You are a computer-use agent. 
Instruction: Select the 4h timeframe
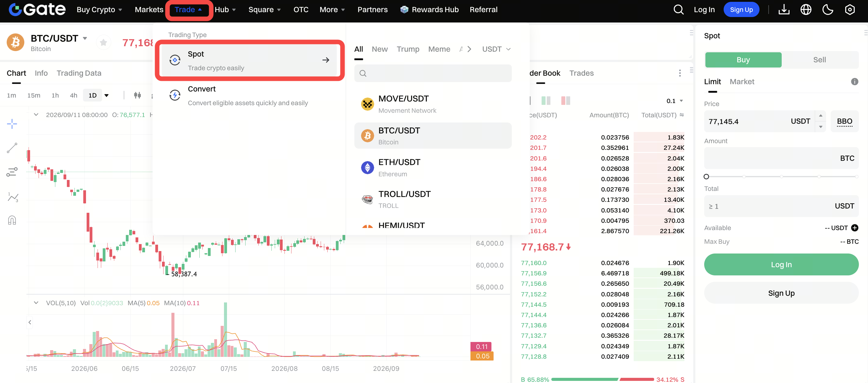(74, 95)
